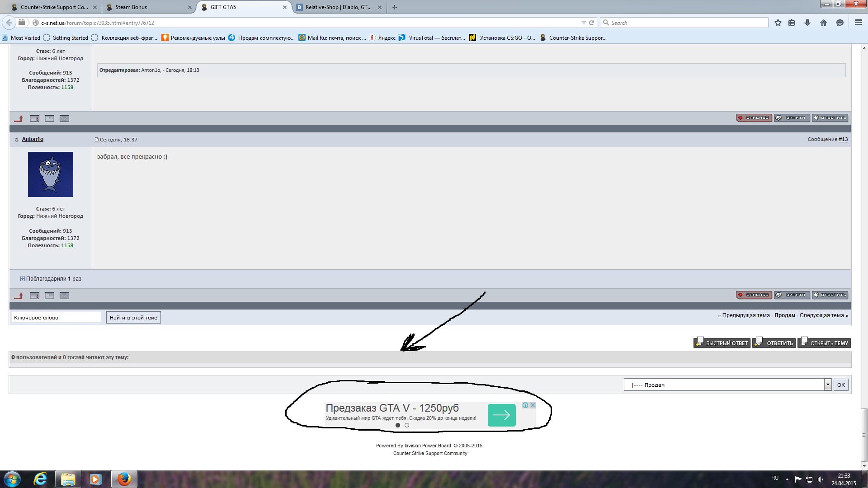Click the 'Найти в этой теме' button
The height and width of the screenshot is (488, 868).
(x=133, y=318)
